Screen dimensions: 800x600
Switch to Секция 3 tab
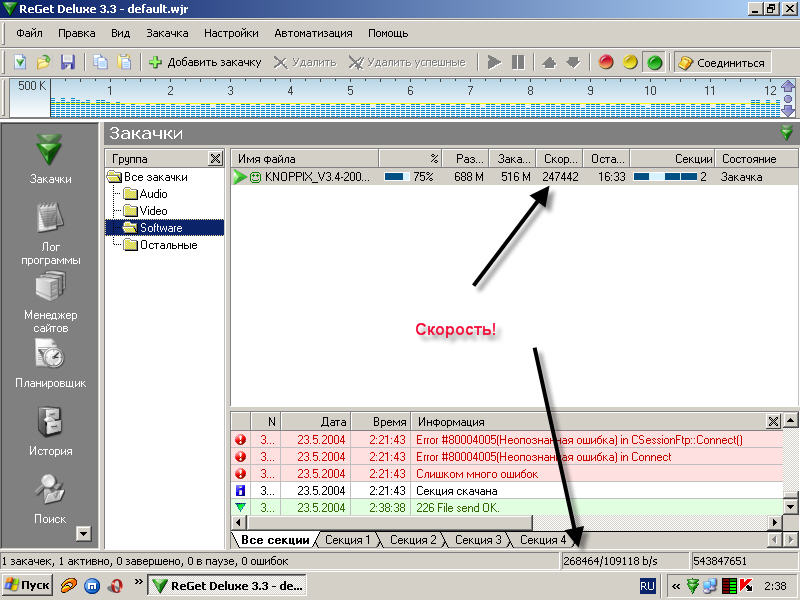pos(478,540)
